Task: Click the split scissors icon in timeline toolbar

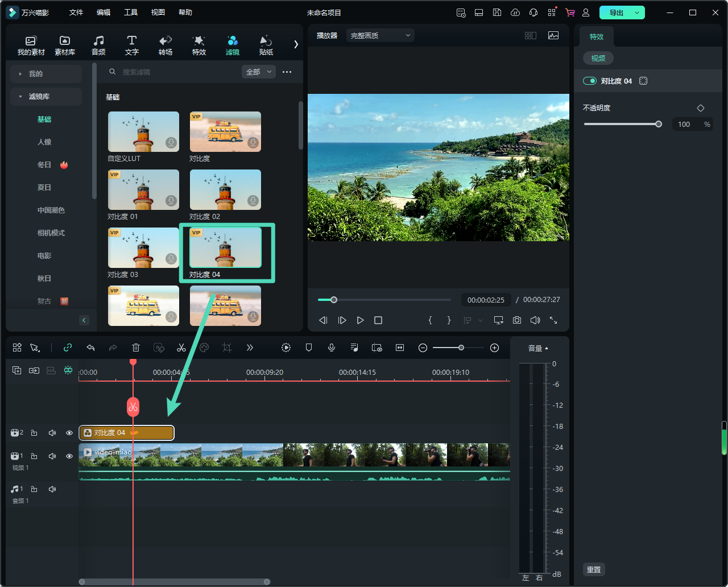Action: pos(181,348)
